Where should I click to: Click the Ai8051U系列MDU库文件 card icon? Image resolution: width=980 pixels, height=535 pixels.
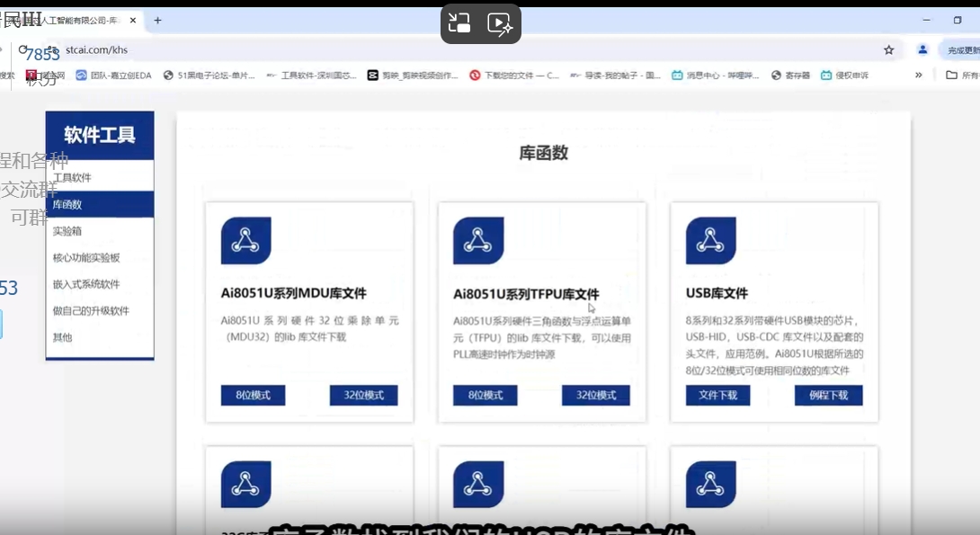click(245, 241)
